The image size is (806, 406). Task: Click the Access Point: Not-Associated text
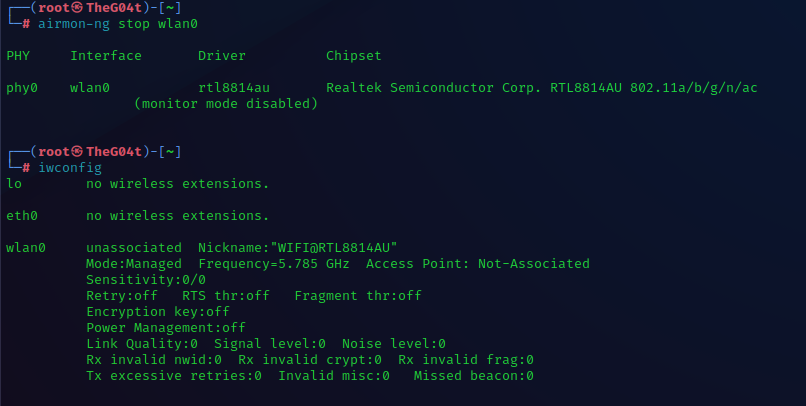(478, 263)
